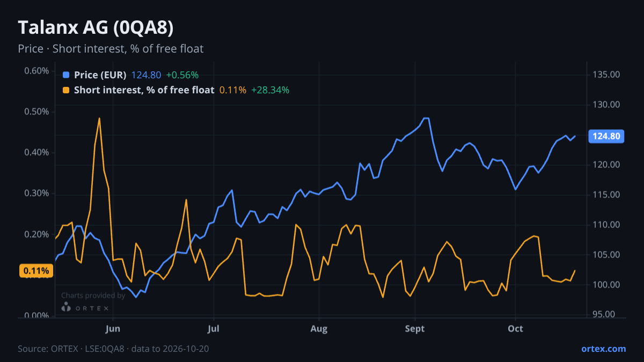Image resolution: width=644 pixels, height=362 pixels.
Task: Click the 'Charts provided by' text
Action: pyautogui.click(x=93, y=295)
